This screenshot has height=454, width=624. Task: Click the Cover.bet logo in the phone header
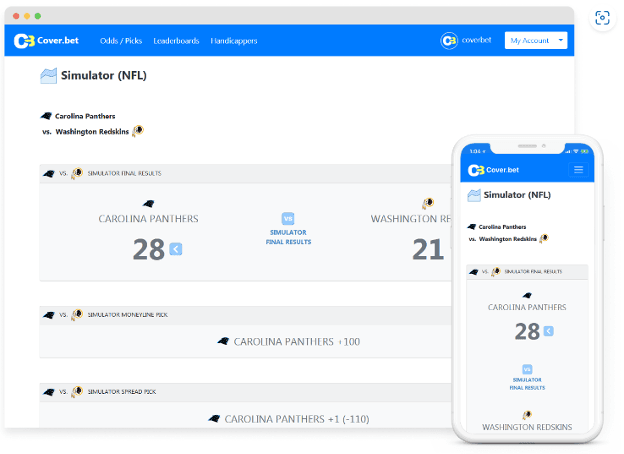pos(493,170)
